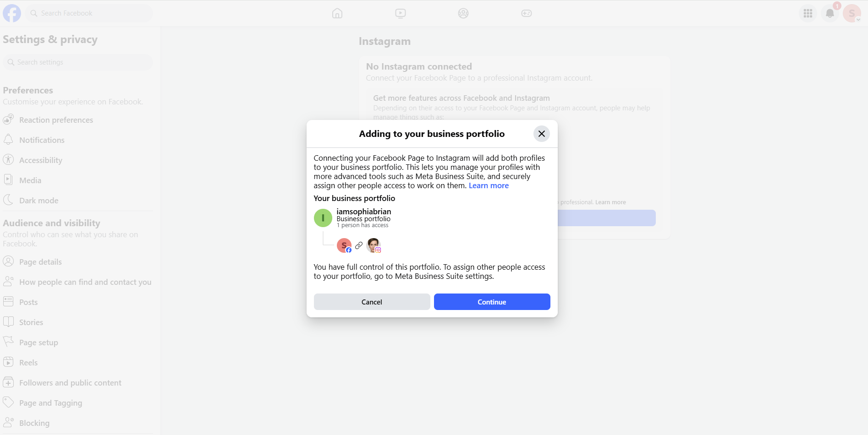Click the Search settings field

coord(78,62)
